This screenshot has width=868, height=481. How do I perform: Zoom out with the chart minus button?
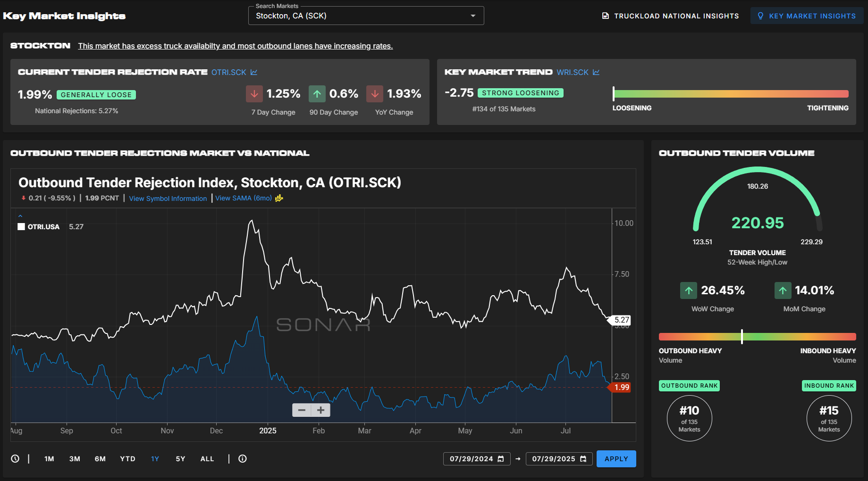(302, 410)
